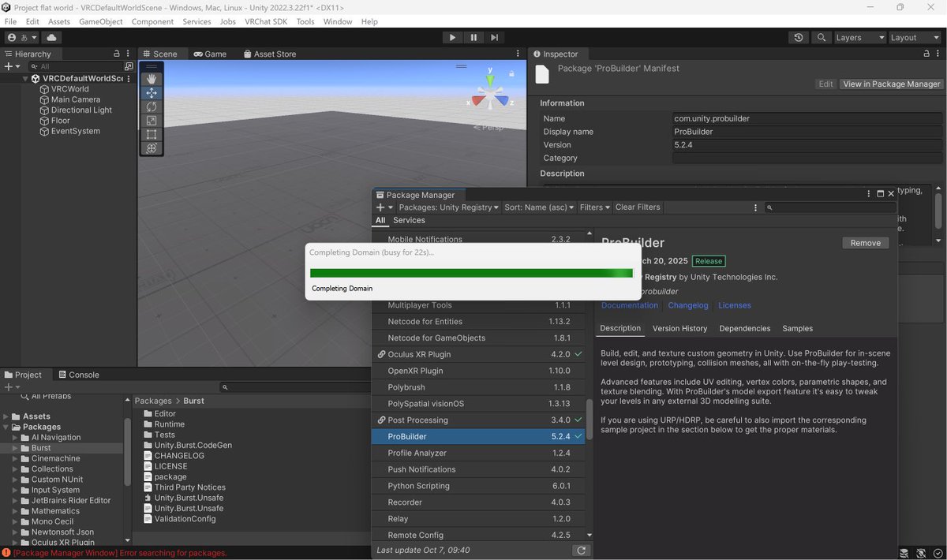Expand the Cinemachine package folder
The image size is (947, 560).
pos(15,458)
